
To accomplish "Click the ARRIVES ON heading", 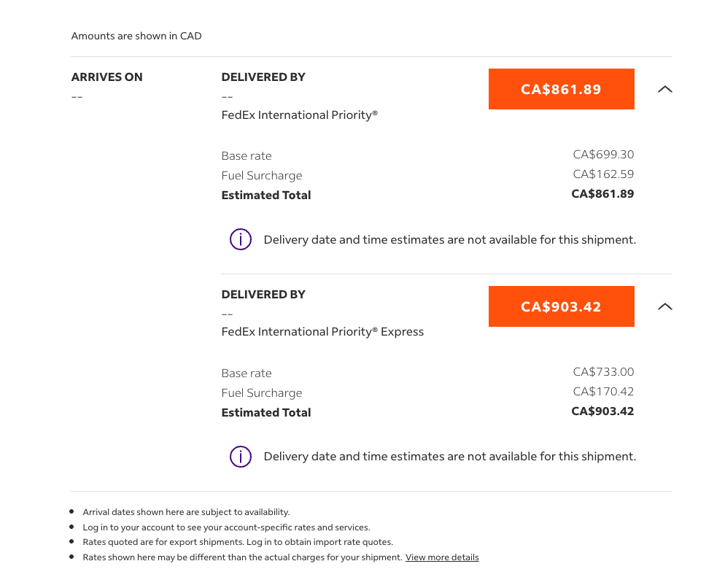I will [106, 77].
